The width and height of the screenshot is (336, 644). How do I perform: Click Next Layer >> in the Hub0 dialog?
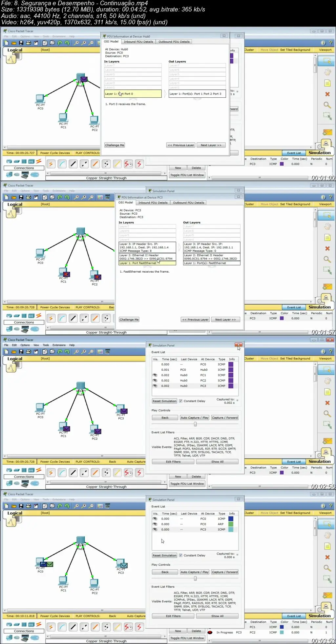pyautogui.click(x=211, y=145)
